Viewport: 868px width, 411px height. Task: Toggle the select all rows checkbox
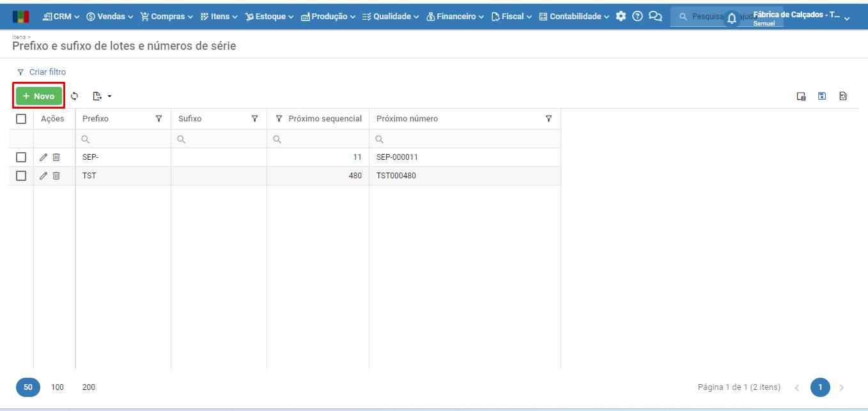(21, 119)
